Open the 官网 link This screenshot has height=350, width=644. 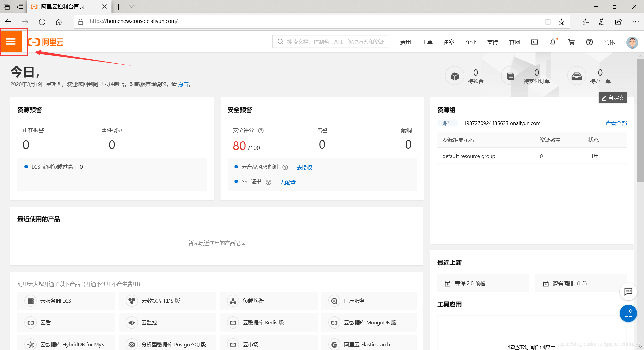point(514,42)
